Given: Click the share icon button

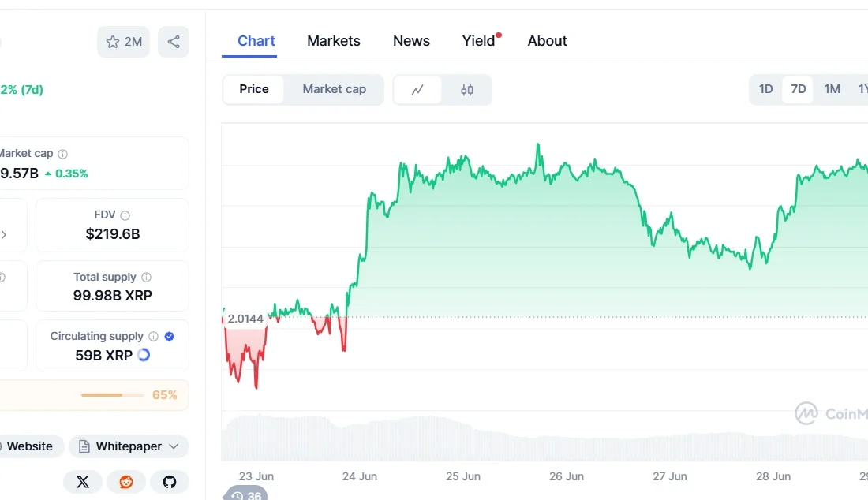Looking at the screenshot, I should pos(174,42).
